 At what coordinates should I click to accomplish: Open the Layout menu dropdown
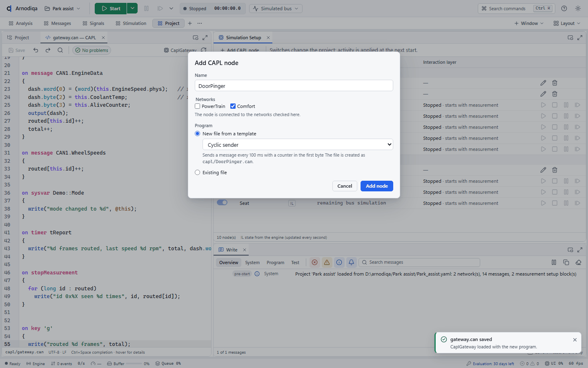(567, 23)
